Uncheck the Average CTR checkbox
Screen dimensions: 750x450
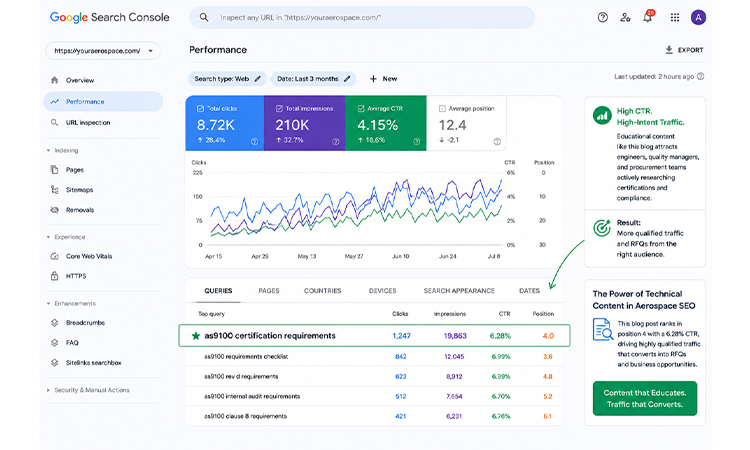361,109
